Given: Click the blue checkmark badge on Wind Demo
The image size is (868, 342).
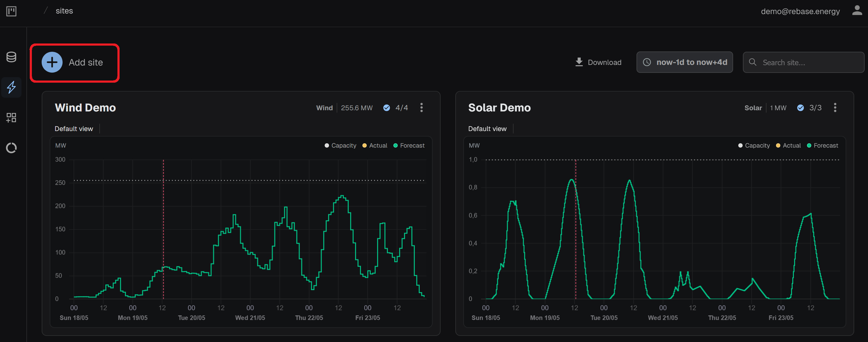Looking at the screenshot, I should [x=387, y=108].
